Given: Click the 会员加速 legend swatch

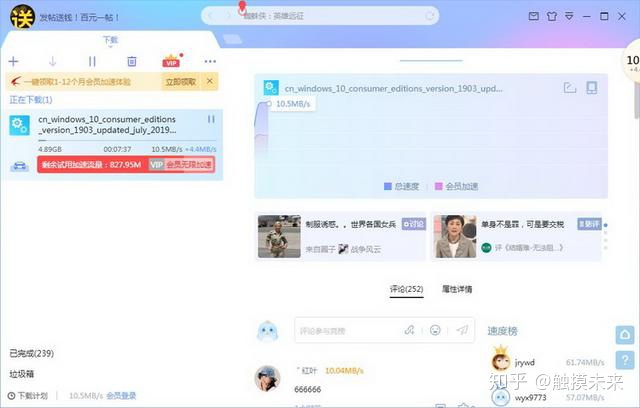Looking at the screenshot, I should click(x=439, y=186).
